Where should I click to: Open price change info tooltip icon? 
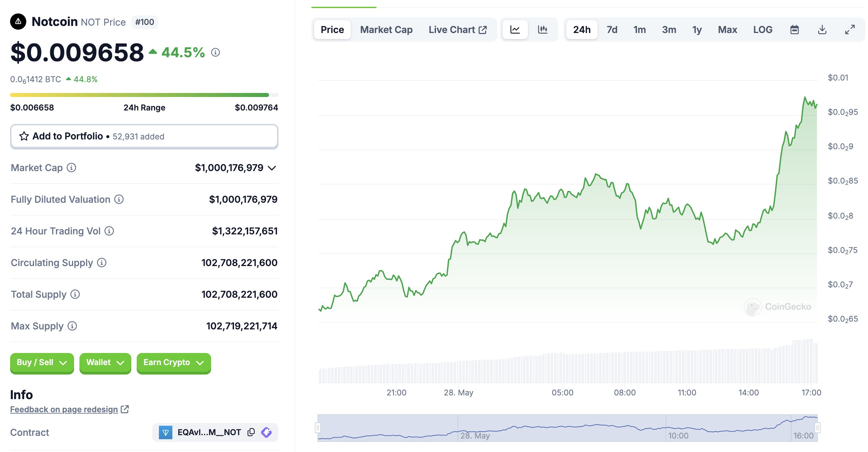[215, 52]
